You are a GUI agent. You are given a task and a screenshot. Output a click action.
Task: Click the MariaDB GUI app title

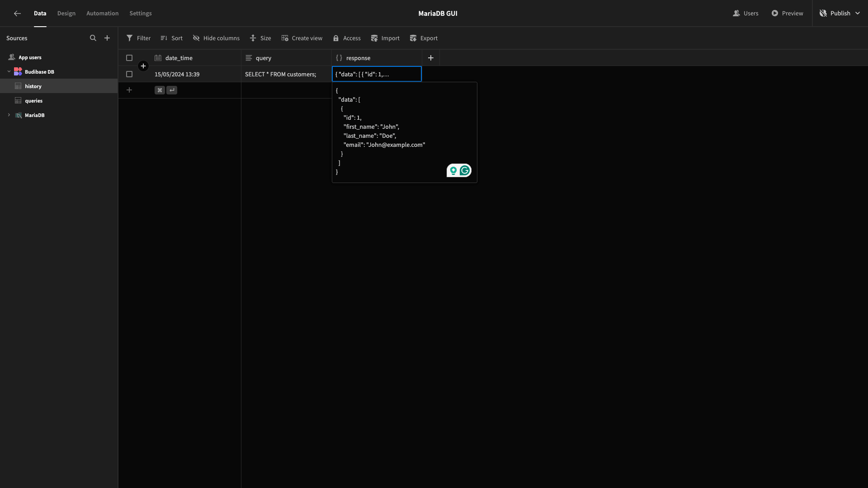(438, 13)
